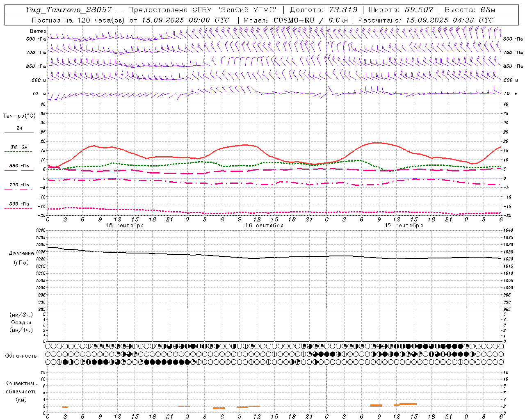Click the longitude value Долгота: 73.319

tap(324, 10)
